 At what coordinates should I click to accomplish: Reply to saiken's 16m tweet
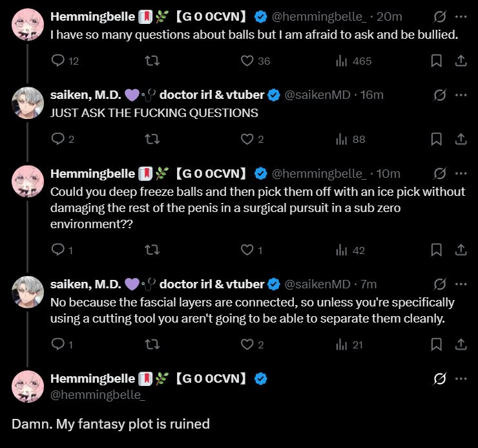tap(57, 139)
